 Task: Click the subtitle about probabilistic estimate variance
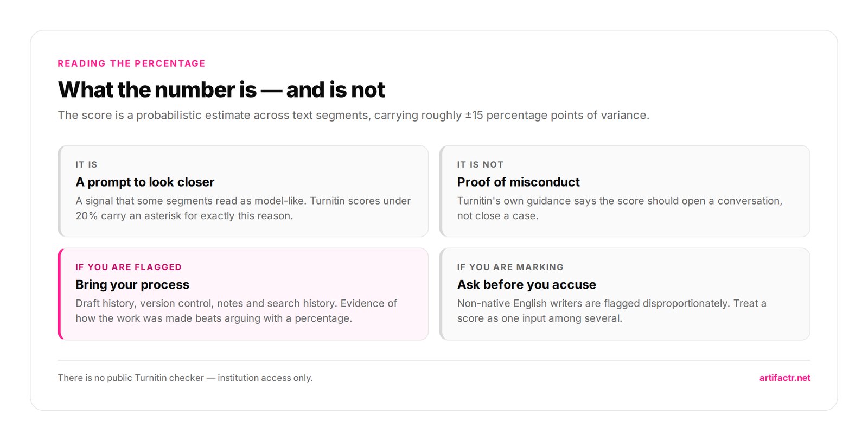353,115
